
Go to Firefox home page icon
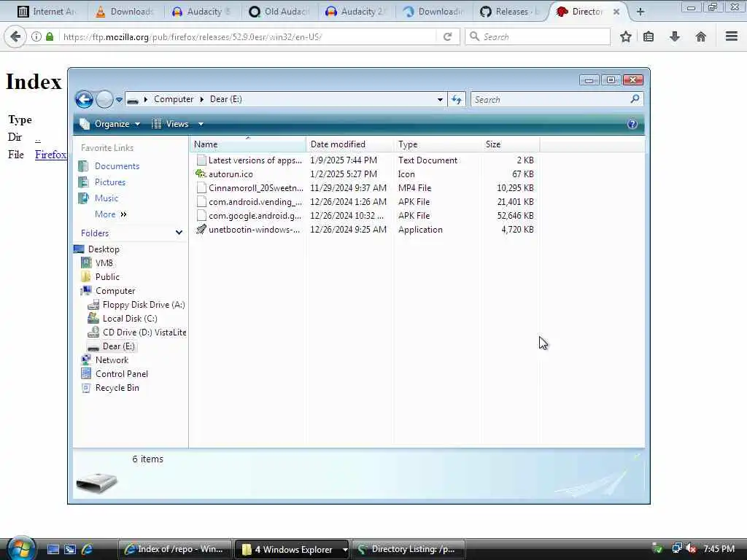click(x=700, y=36)
